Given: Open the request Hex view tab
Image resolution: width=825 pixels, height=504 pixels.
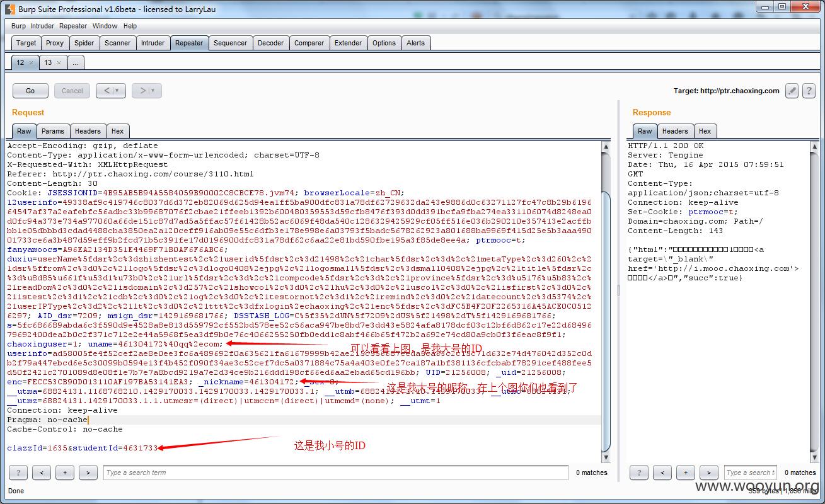Looking at the screenshot, I should pyautogui.click(x=117, y=131).
